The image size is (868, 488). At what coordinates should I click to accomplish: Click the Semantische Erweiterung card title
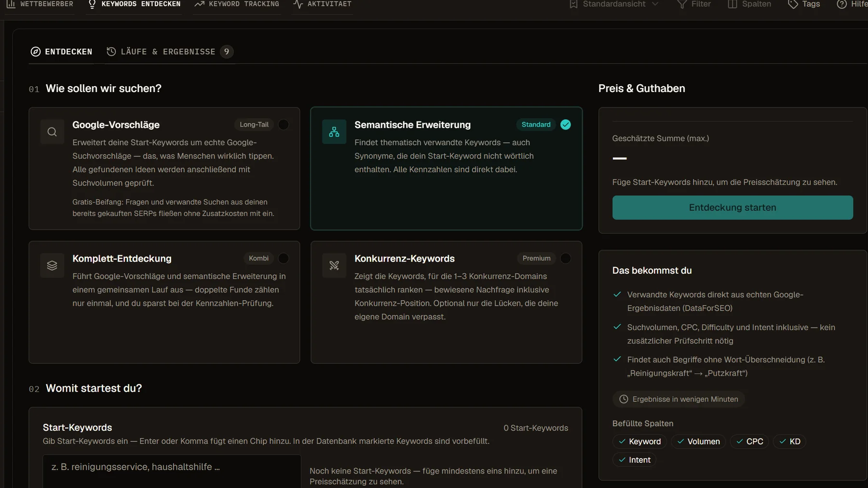click(x=412, y=125)
